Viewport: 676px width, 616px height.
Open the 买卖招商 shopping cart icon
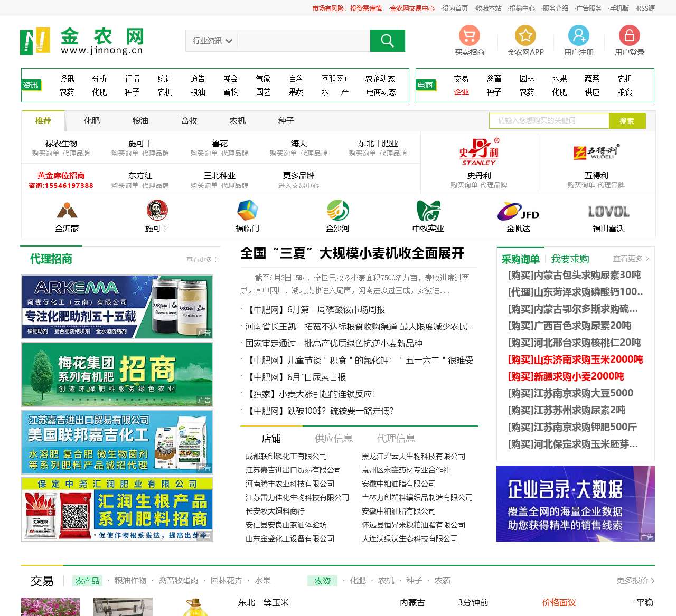click(x=469, y=35)
